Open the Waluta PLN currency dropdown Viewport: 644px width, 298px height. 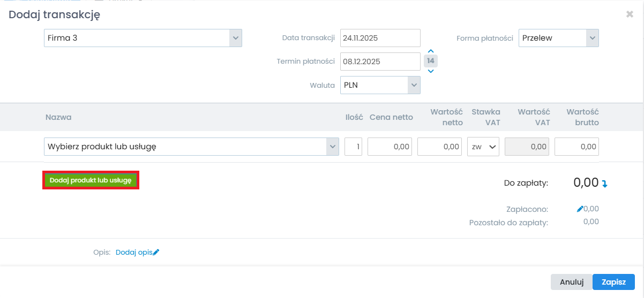tap(413, 85)
